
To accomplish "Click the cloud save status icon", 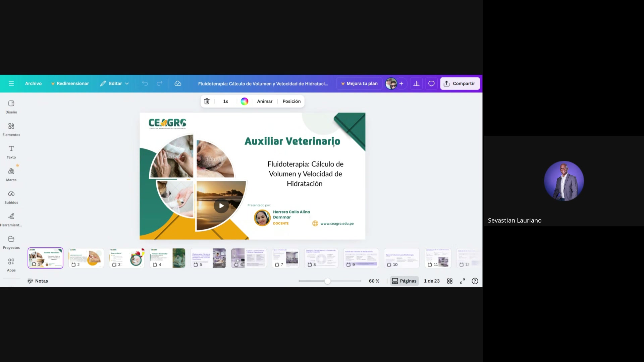I will (178, 83).
